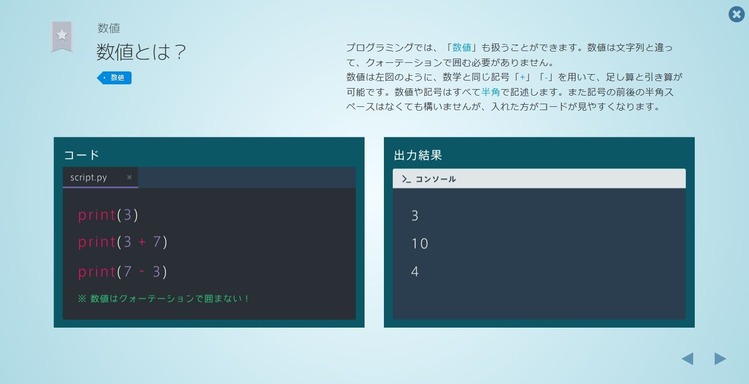Click the コード panel heading
The image size is (749, 384).
pyautogui.click(x=82, y=155)
